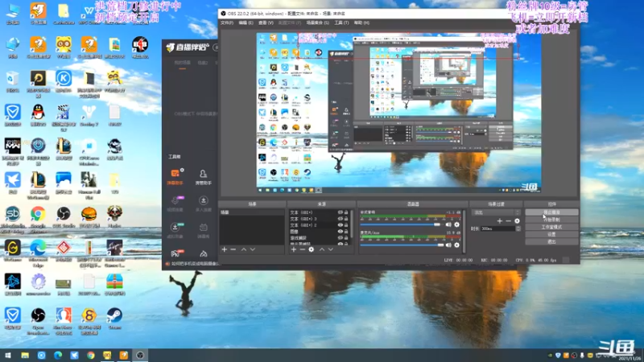Image resolution: width=644 pixels, height=362 pixels.
Task: Open the 房管助手 tool in 直播伴侣 sidebar
Action: (203, 177)
